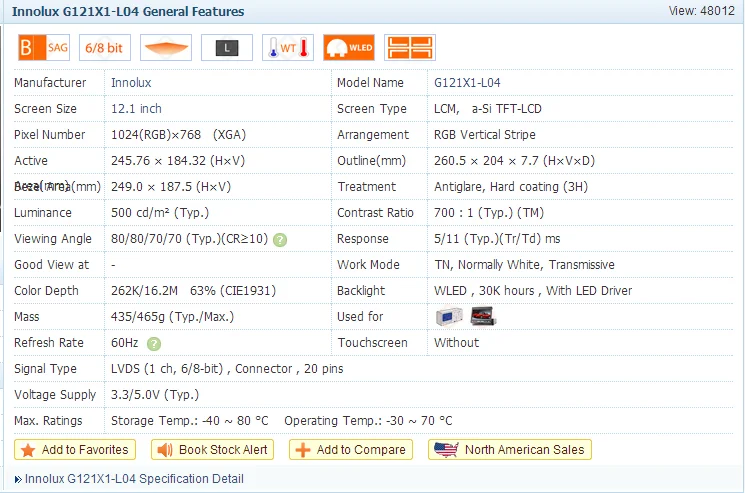Click the help icon next to Viewing Angle

(x=280, y=240)
